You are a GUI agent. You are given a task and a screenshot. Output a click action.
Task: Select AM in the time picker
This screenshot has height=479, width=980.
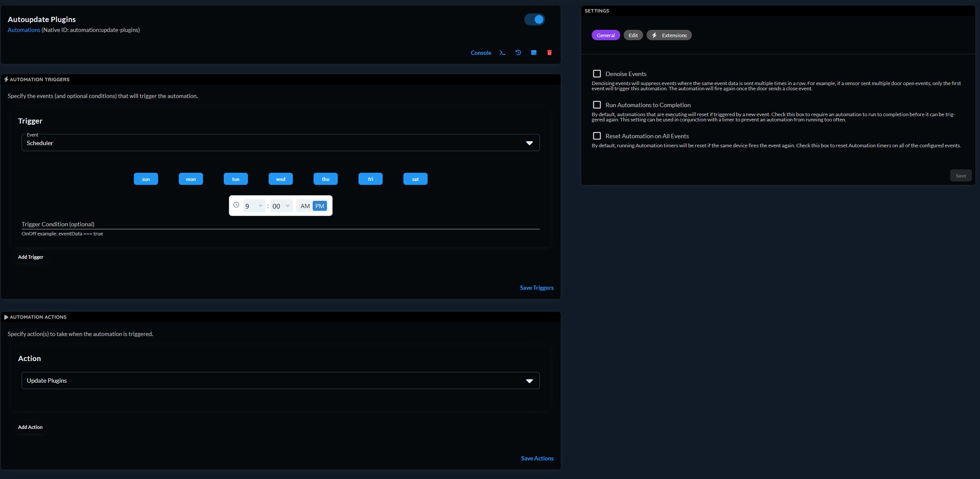[x=305, y=206]
